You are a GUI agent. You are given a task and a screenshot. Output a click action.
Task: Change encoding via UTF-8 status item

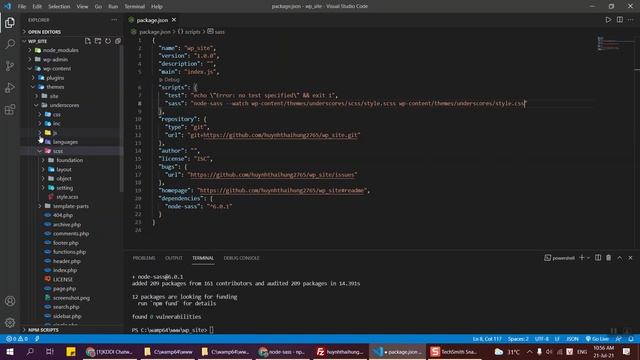coord(542,339)
